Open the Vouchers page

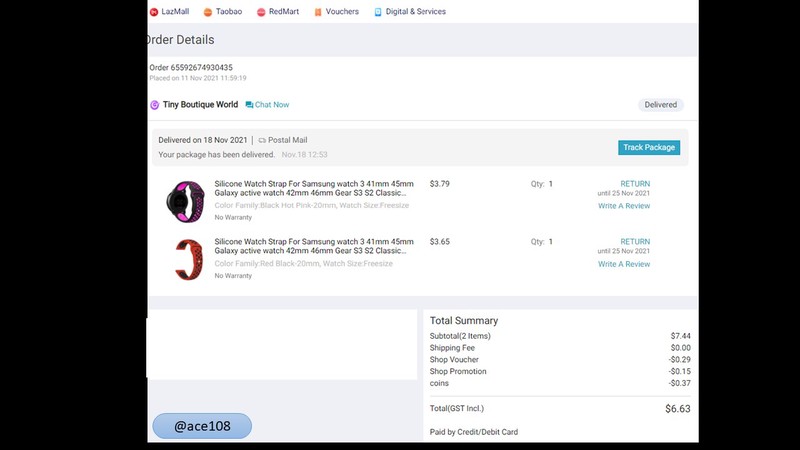[342, 11]
